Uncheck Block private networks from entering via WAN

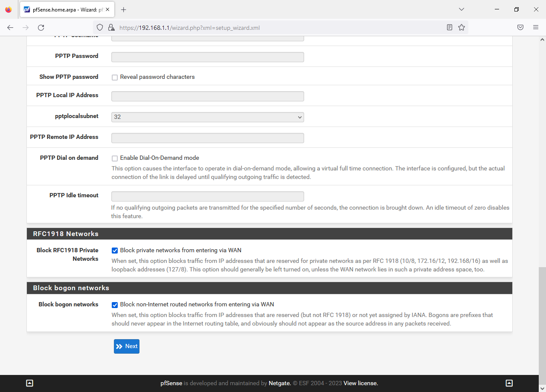click(x=115, y=251)
